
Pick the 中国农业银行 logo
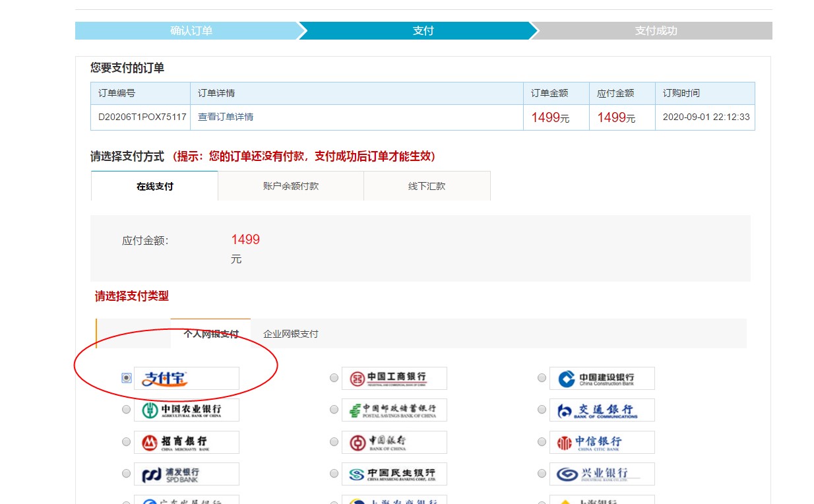coord(186,410)
